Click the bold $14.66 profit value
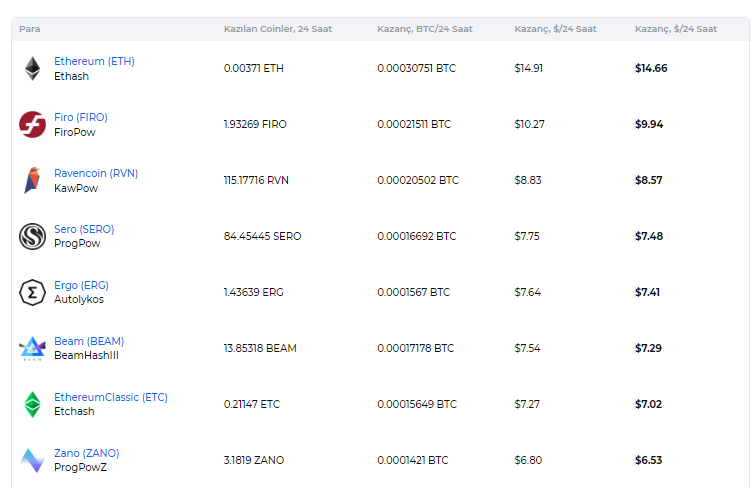Screen dimensions: 755x488 coord(651,68)
